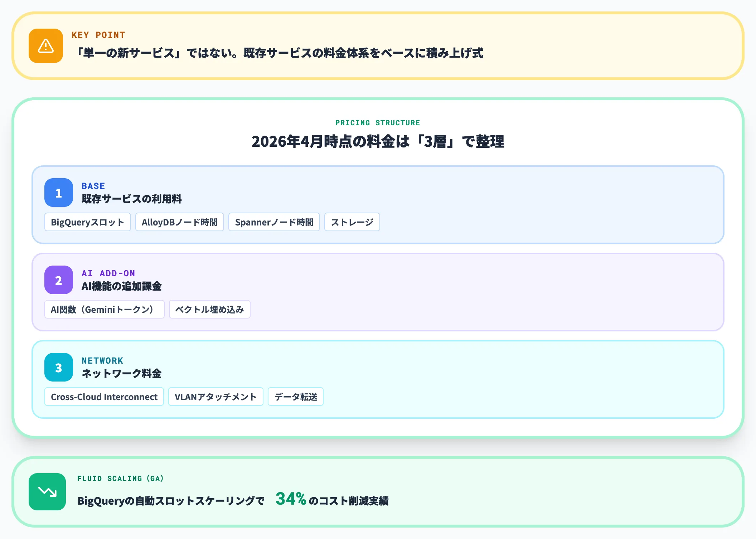Toggle the ストレージ tag

tap(352, 222)
